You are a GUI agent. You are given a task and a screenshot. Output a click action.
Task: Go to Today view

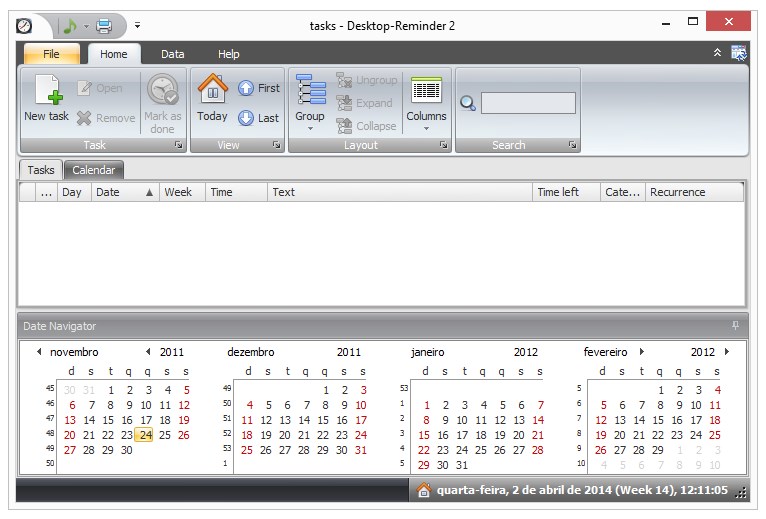coord(213,98)
